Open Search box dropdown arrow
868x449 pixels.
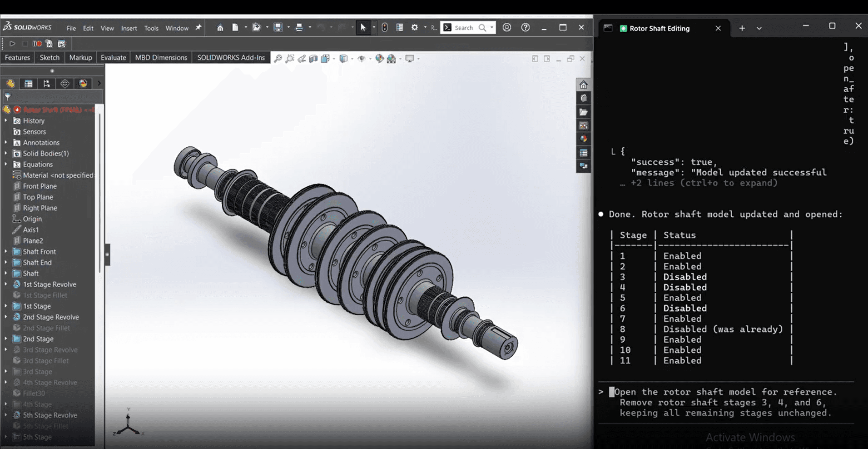[492, 28]
